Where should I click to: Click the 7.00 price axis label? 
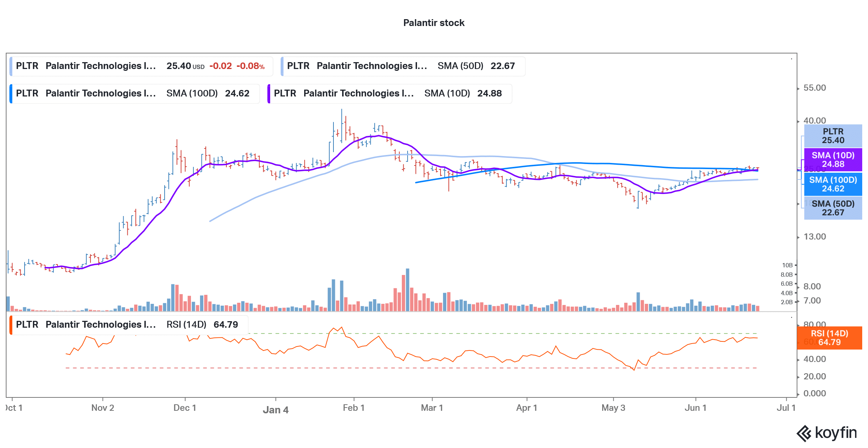coord(812,301)
